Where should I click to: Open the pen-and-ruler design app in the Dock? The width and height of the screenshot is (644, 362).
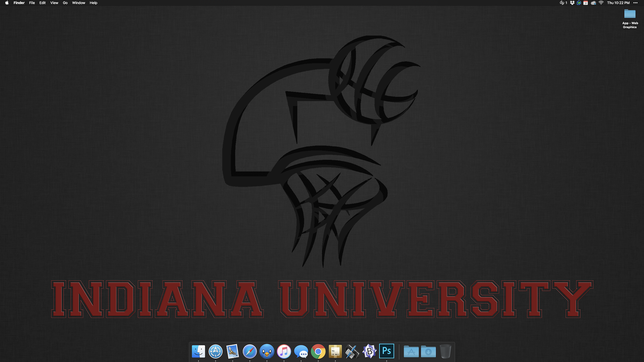click(x=352, y=351)
